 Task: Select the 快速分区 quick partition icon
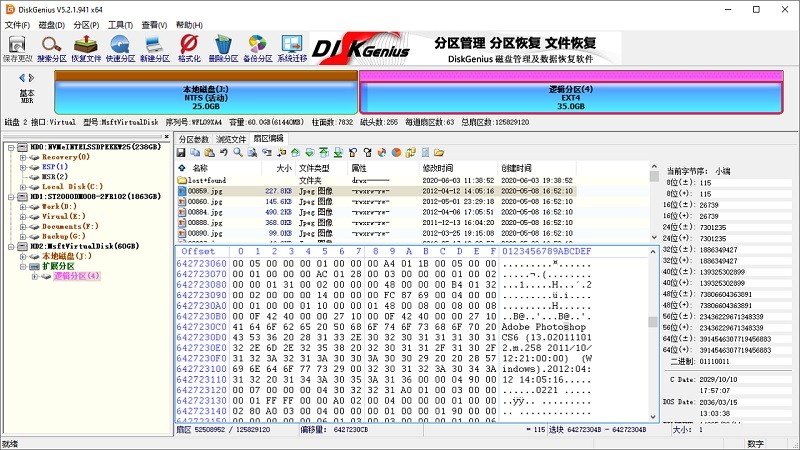point(121,48)
